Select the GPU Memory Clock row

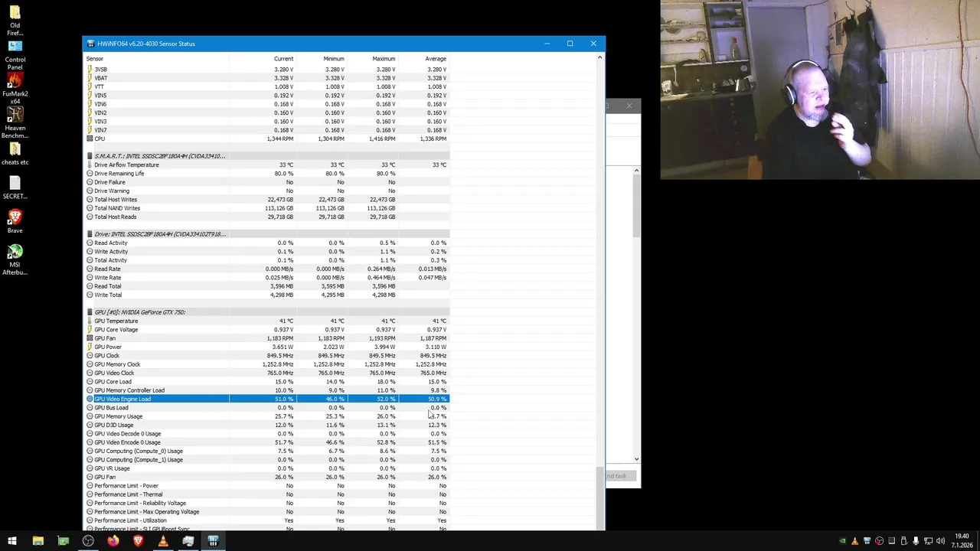(267, 364)
